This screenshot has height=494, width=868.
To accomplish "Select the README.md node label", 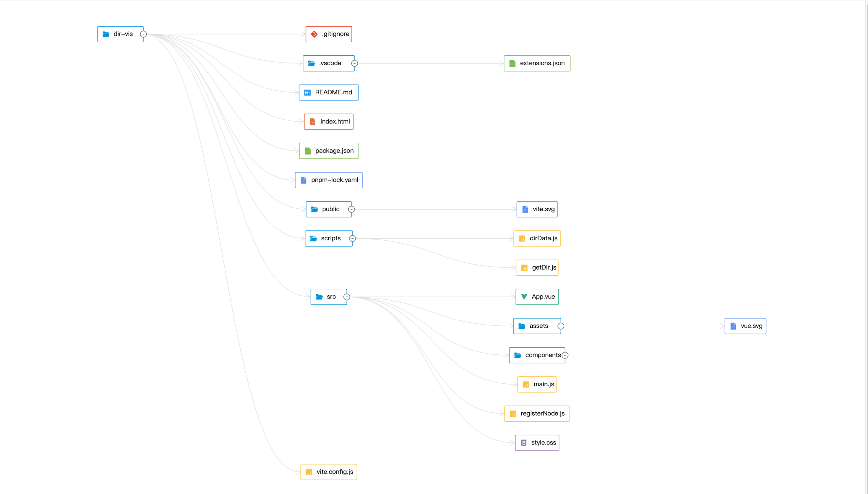I will click(x=334, y=92).
